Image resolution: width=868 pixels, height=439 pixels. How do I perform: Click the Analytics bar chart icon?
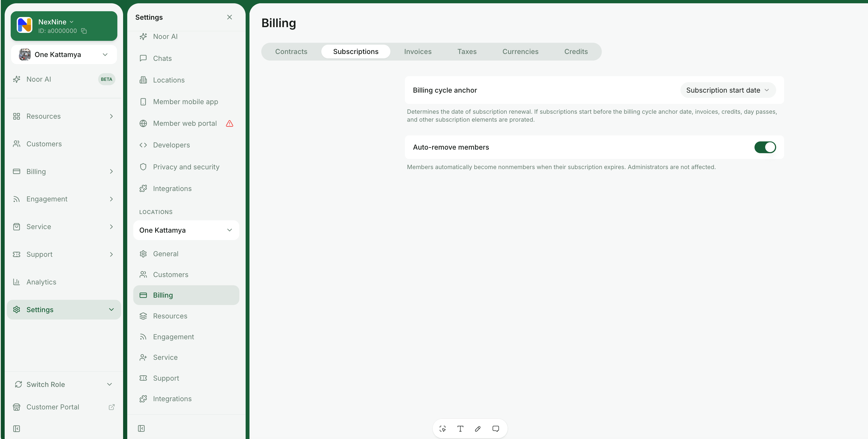[x=16, y=282]
